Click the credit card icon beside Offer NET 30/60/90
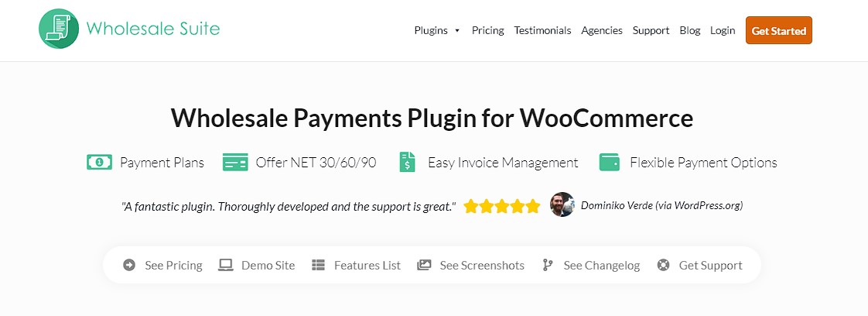Image resolution: width=868 pixels, height=316 pixels. point(234,162)
